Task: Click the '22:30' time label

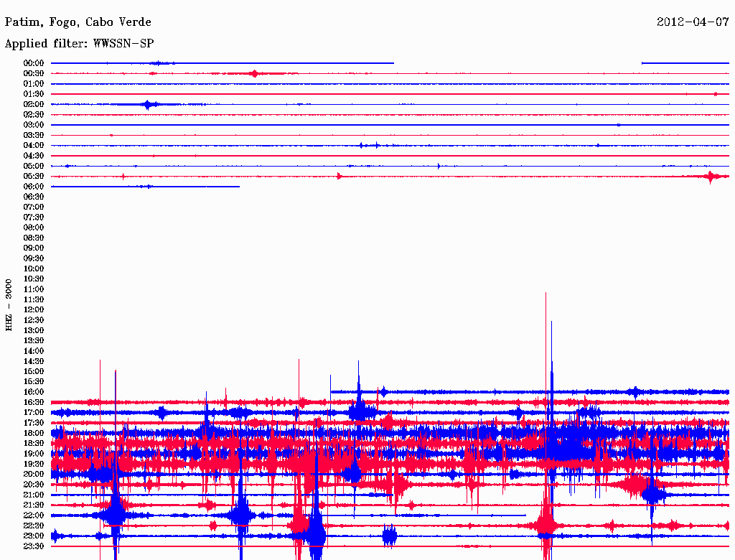Action: 34,526
